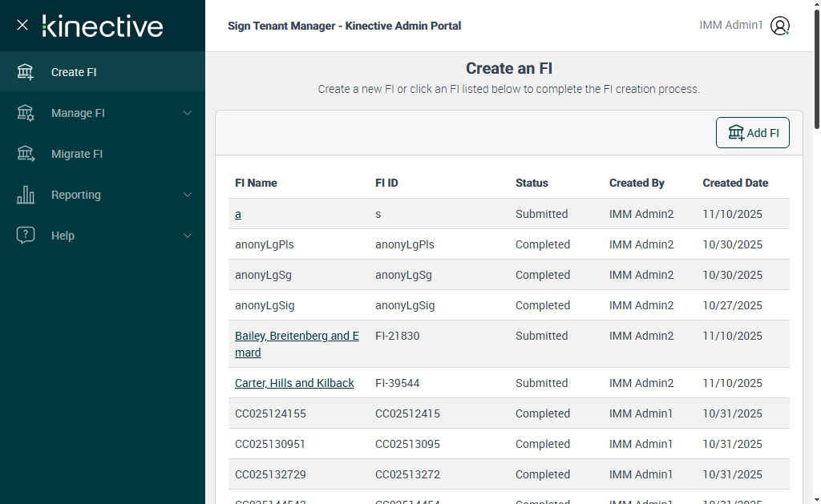The width and height of the screenshot is (821, 504).
Task: Click the Reporting bar chart icon
Action: [26, 195]
